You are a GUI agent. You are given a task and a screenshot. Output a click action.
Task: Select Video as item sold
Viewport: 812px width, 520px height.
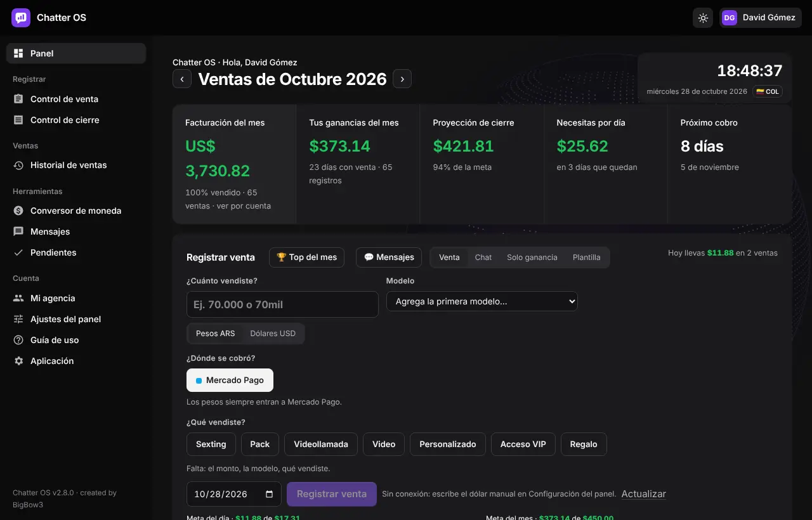(x=384, y=444)
